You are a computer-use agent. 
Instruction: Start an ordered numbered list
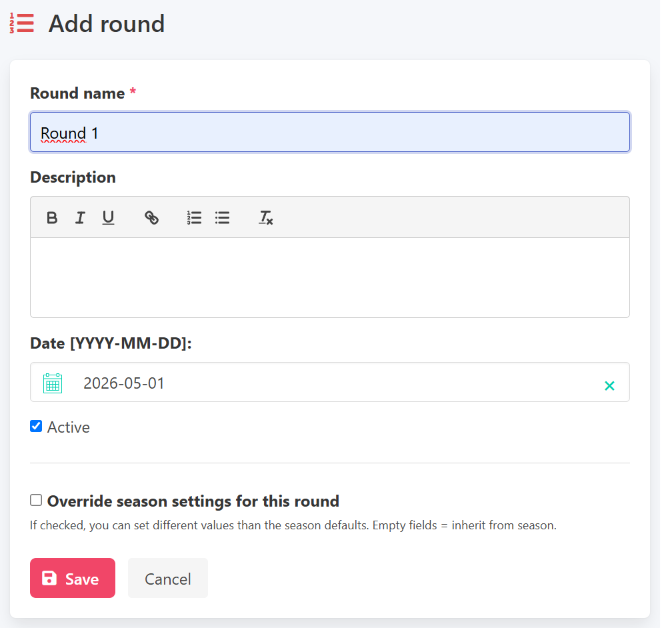[194, 218]
